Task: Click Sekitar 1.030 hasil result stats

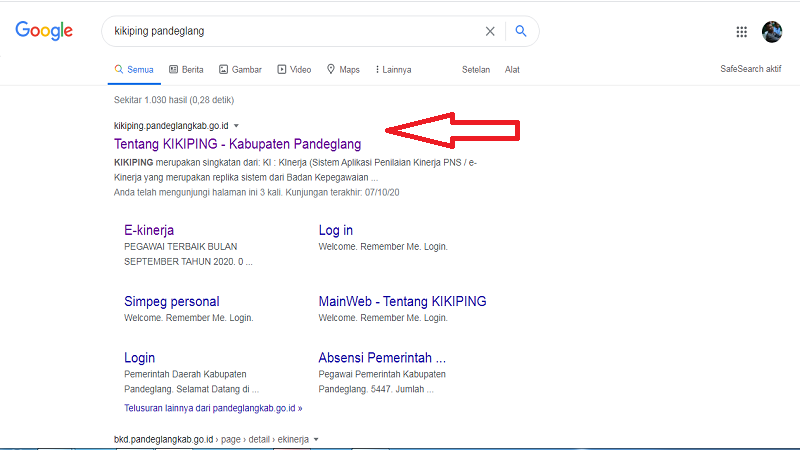Action: point(173,100)
